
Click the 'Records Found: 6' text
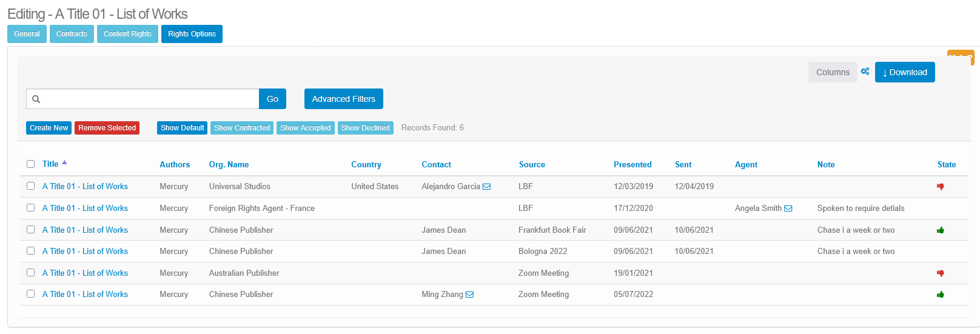click(432, 127)
